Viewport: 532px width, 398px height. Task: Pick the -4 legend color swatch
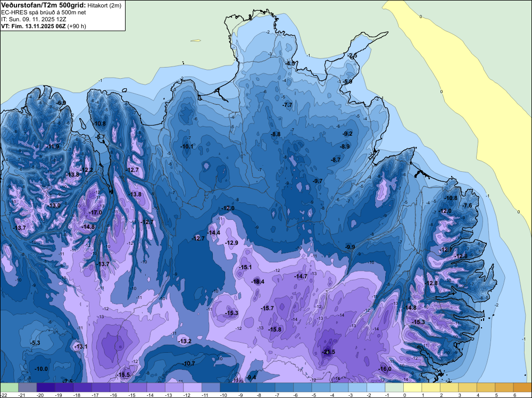[x=339, y=387]
